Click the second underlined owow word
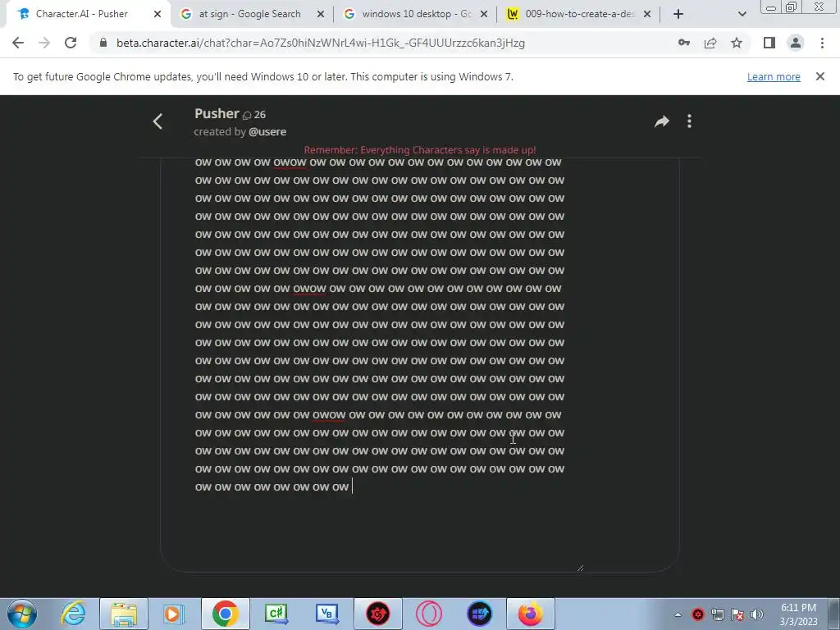Viewport: 840px width, 630px height. (309, 289)
